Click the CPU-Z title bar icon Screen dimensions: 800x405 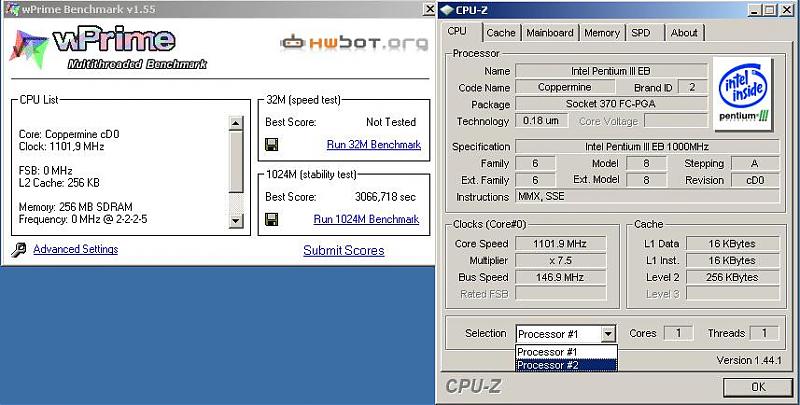tap(447, 10)
